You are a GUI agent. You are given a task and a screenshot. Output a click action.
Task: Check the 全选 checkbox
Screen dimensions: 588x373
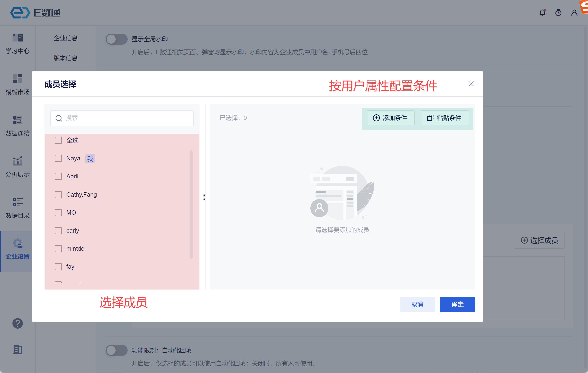pyautogui.click(x=58, y=140)
